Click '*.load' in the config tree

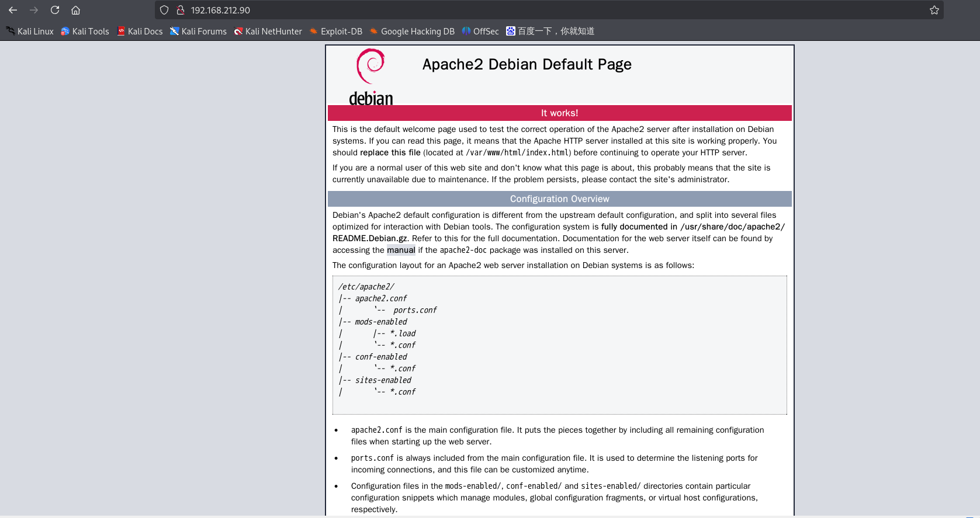pos(403,333)
